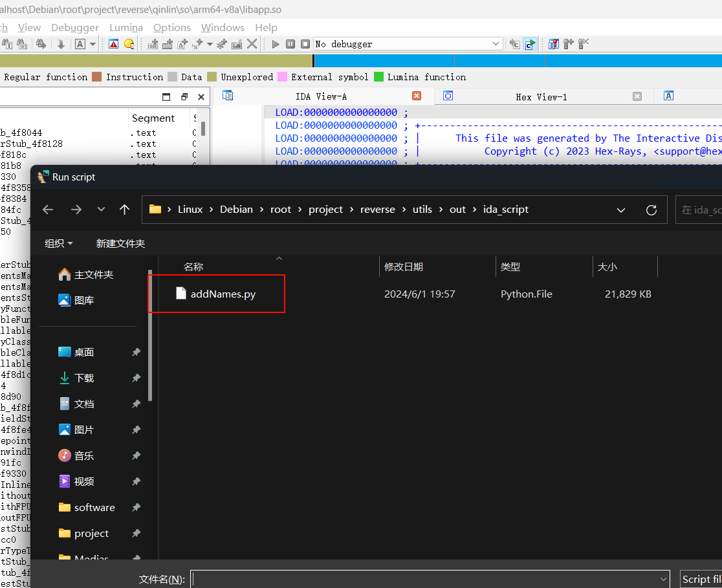Click the Pause process toolbar icon

(290, 44)
